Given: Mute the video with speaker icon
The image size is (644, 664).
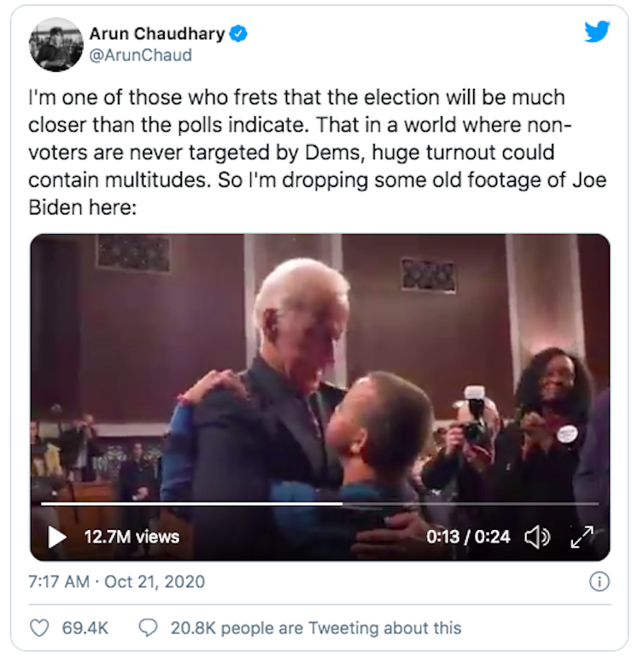Looking at the screenshot, I should [536, 537].
